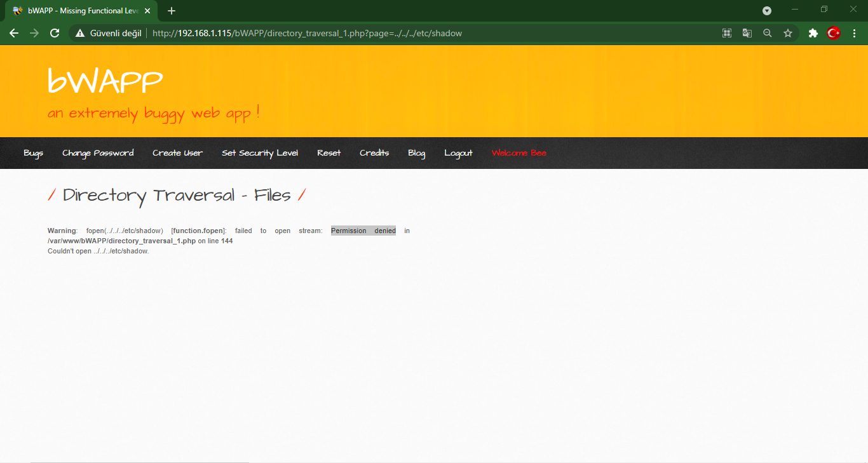This screenshot has width=868, height=463.
Task: Click highlighted 'Permission denied' text
Action: [x=363, y=231]
